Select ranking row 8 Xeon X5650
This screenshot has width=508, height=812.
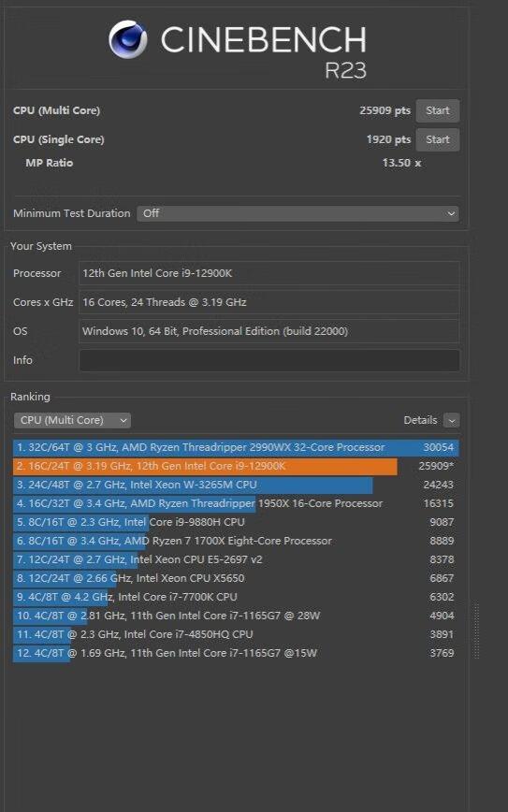pos(236,578)
